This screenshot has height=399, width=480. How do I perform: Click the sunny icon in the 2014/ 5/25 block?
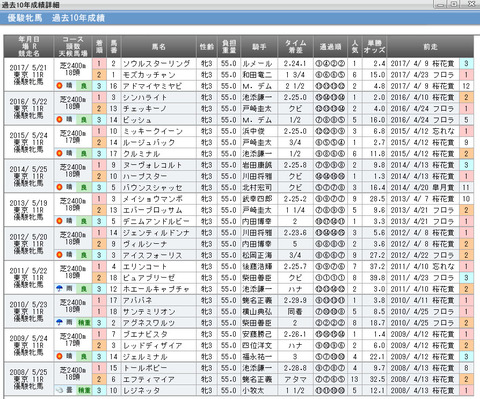point(59,187)
